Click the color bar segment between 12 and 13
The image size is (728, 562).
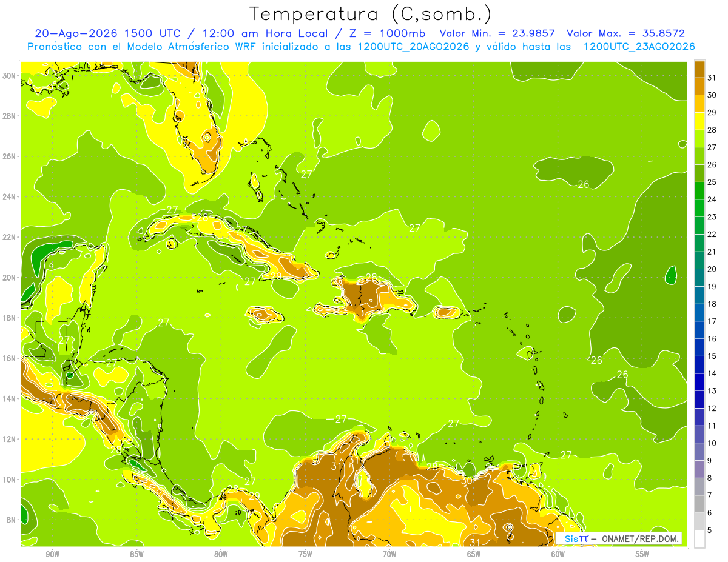[x=699, y=399]
